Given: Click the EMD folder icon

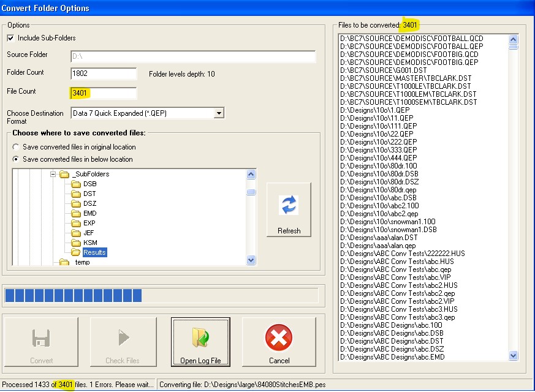Looking at the screenshot, I should [76, 213].
